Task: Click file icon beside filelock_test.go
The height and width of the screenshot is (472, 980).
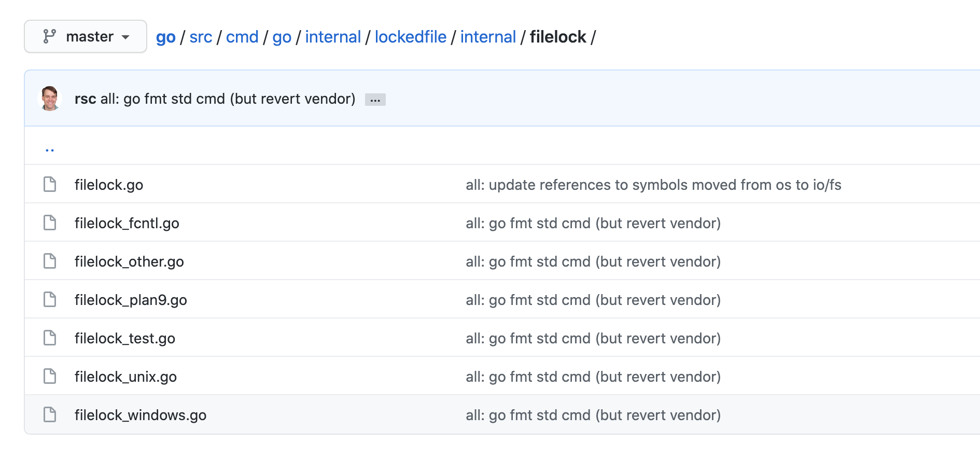Action: click(50, 338)
